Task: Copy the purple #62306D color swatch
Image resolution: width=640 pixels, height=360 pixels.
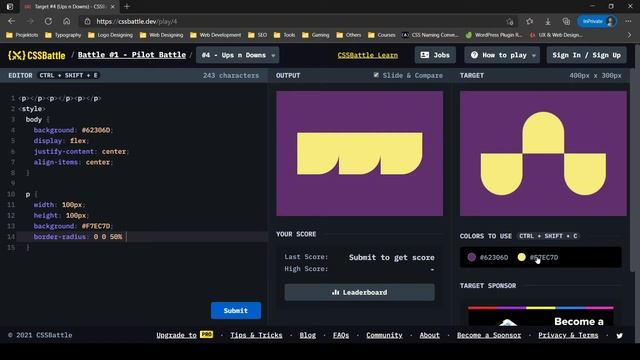Action: tap(488, 257)
